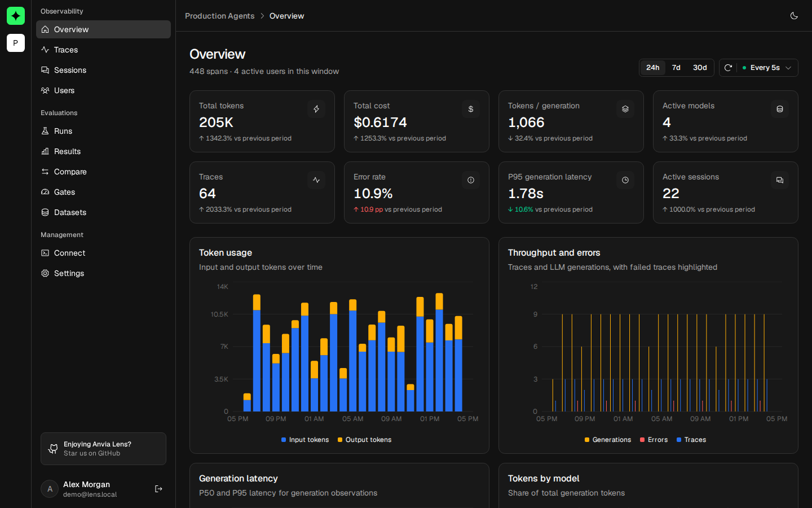Toggle Output tokens series in legend
The height and width of the screenshot is (508, 812).
point(364,440)
